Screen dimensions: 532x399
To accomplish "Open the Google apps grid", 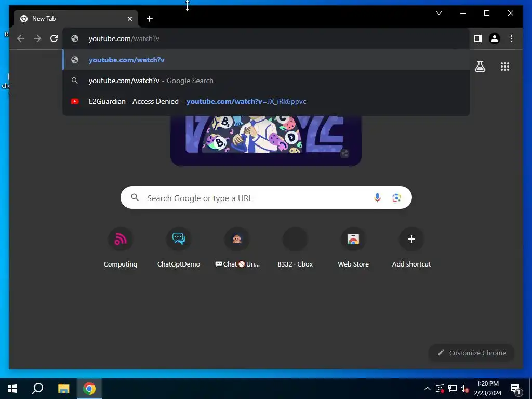I will 505,66.
